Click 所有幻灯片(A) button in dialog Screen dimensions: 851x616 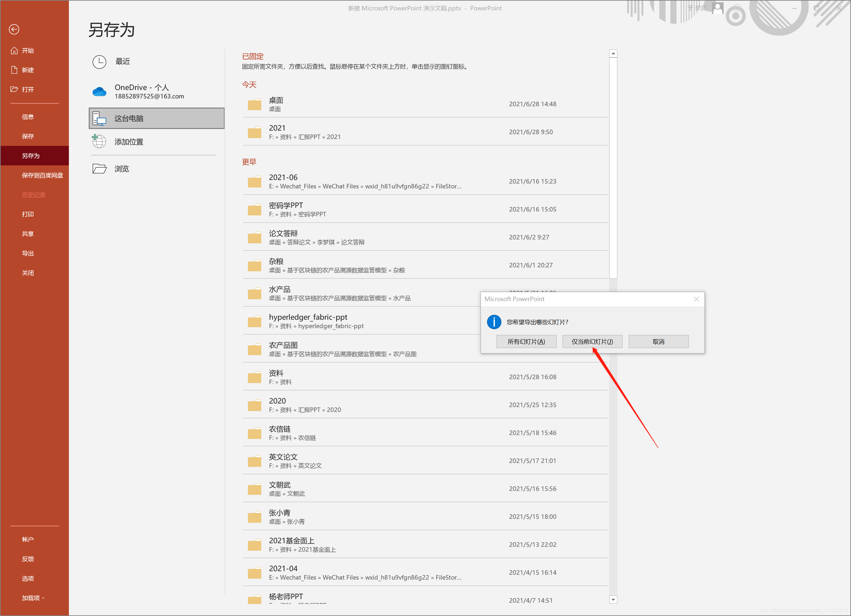tap(526, 342)
